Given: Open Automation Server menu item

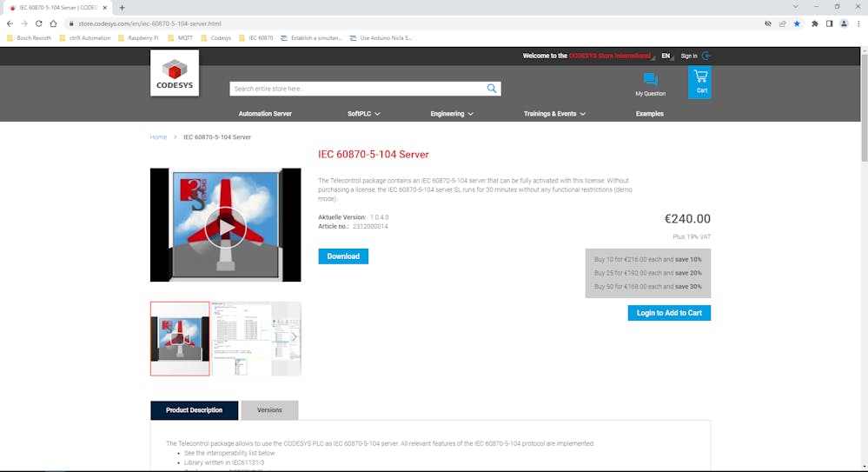Looking at the screenshot, I should pos(265,114).
